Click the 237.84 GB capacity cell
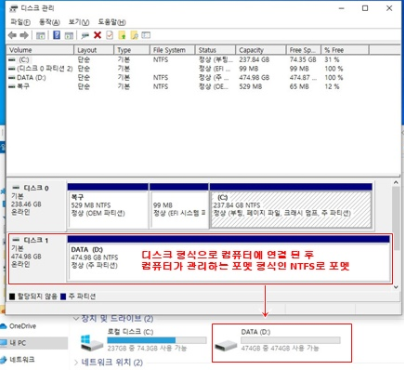Viewport: 404px width, 373px height. (x=254, y=60)
